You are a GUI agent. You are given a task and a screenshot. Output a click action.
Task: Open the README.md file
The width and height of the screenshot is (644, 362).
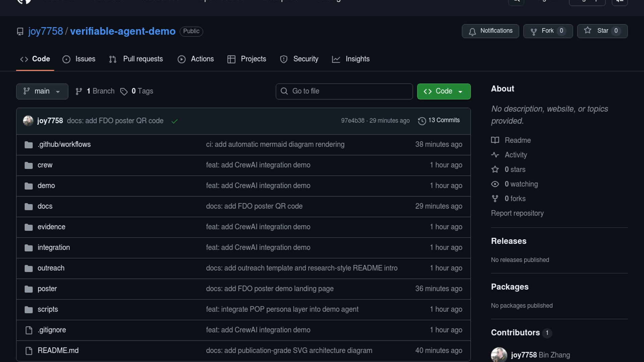[x=58, y=351]
